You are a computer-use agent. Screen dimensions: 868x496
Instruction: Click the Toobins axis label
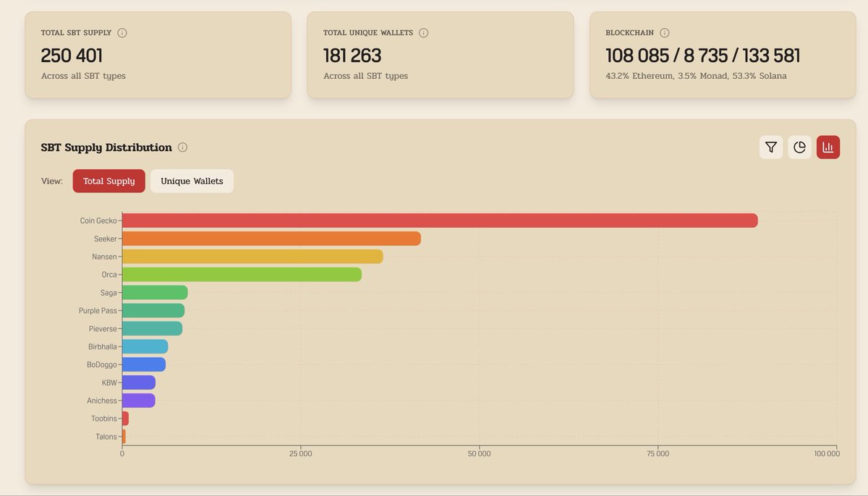tap(104, 419)
